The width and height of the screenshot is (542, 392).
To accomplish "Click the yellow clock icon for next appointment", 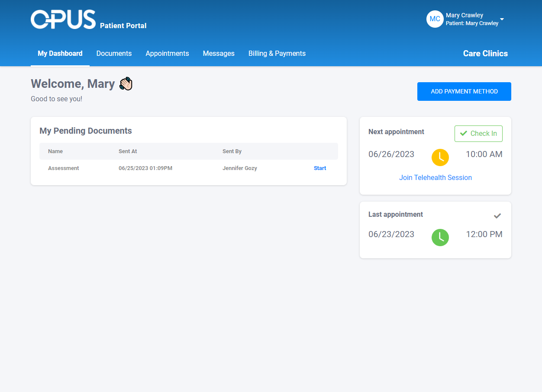I will [x=440, y=157].
